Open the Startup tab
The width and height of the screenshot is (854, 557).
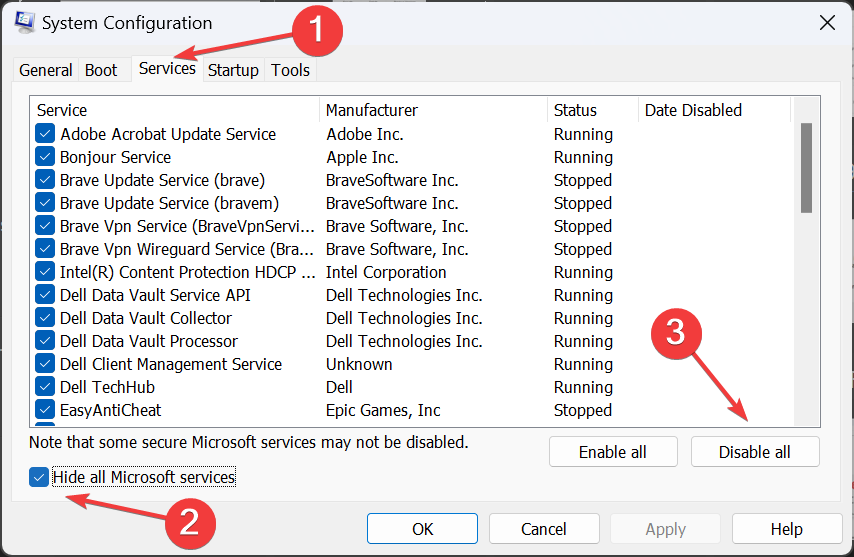click(x=233, y=70)
